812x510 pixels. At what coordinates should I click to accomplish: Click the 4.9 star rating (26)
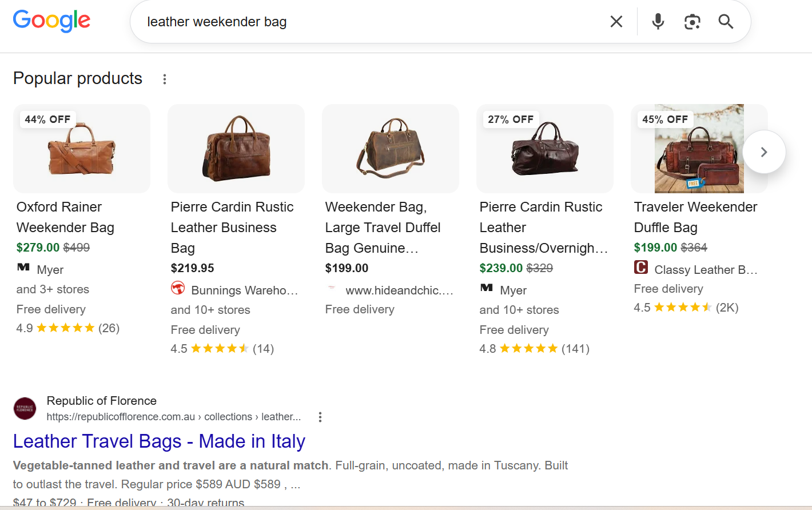[x=68, y=328]
